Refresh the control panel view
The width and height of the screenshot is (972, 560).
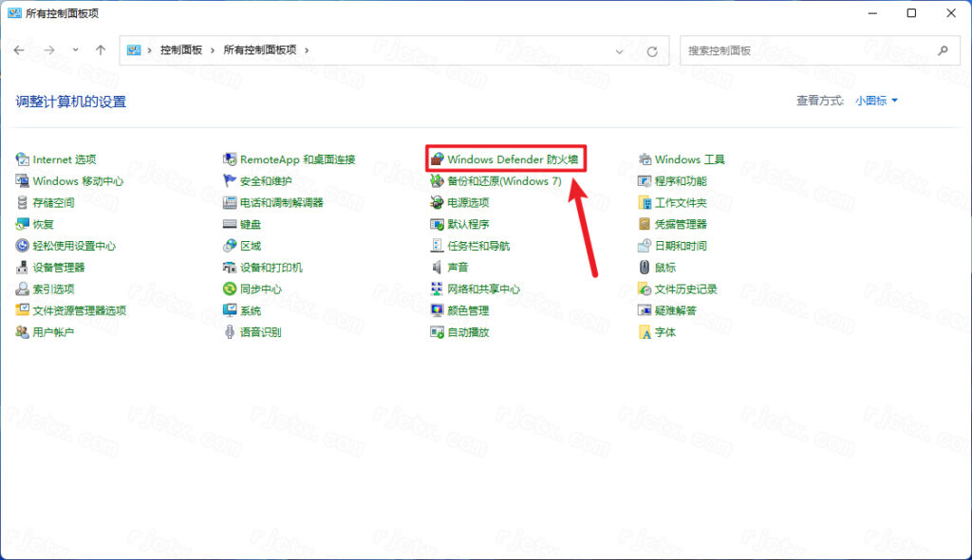652,51
